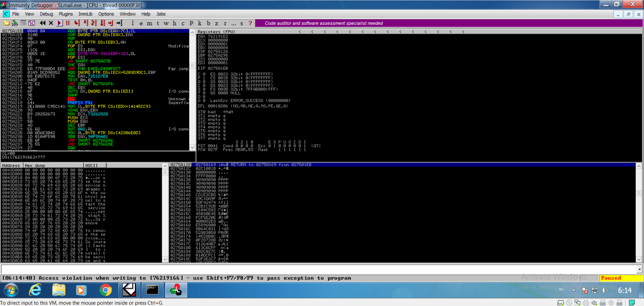Click into the command input bar
Screen dimensions: 644x306
click(x=319, y=269)
